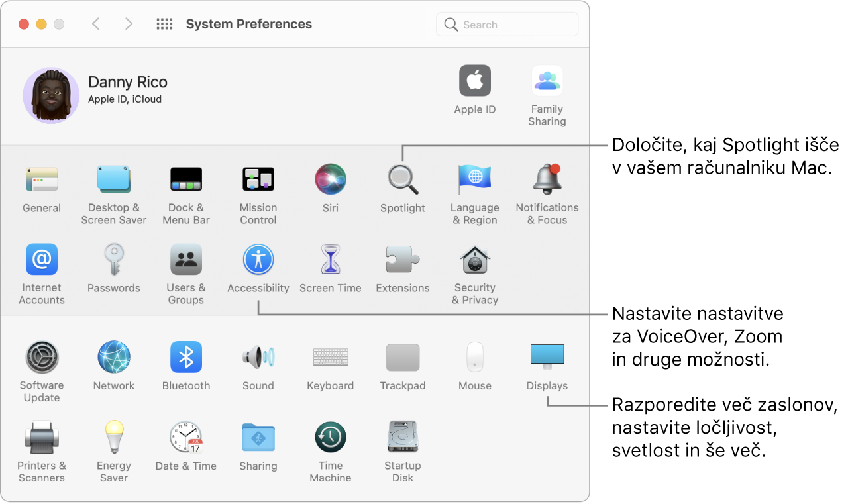Open Spotlight preferences
The height and width of the screenshot is (504, 846).
coord(403,179)
